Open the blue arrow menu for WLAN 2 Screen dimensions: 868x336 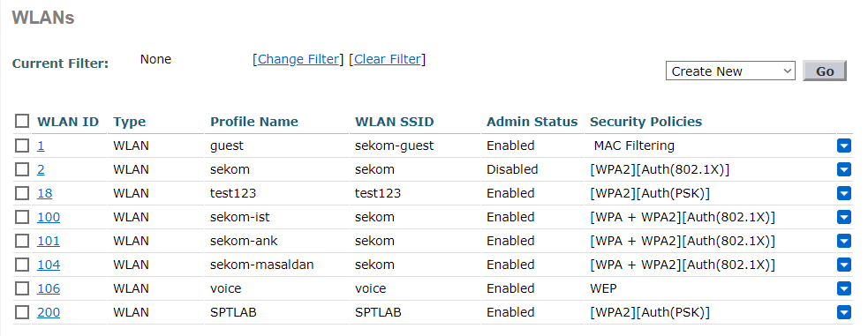843,169
